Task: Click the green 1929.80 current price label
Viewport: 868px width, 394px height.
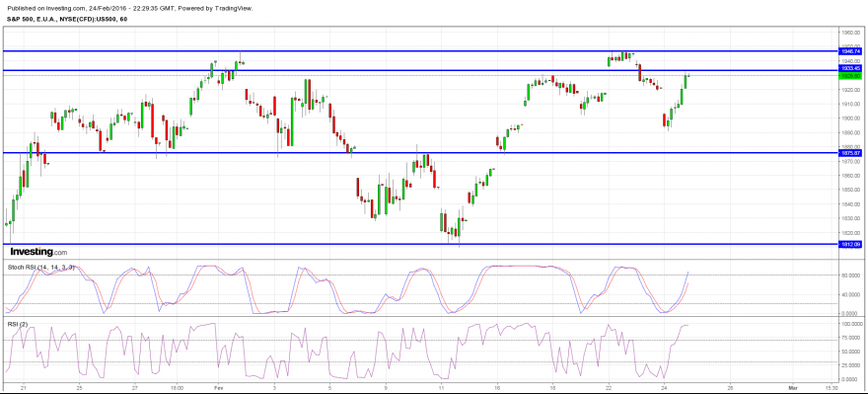Action: point(849,75)
